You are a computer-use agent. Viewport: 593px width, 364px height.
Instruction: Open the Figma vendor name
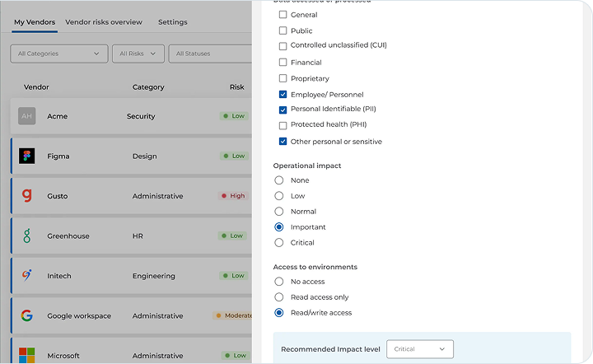[x=58, y=156]
